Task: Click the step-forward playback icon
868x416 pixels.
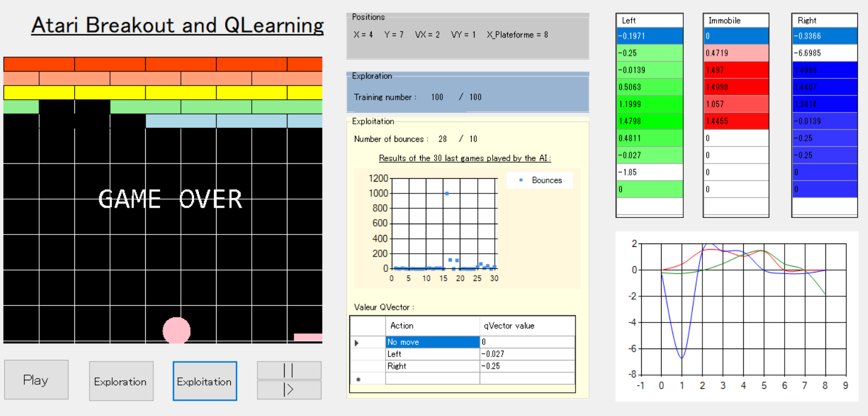Action: click(289, 390)
